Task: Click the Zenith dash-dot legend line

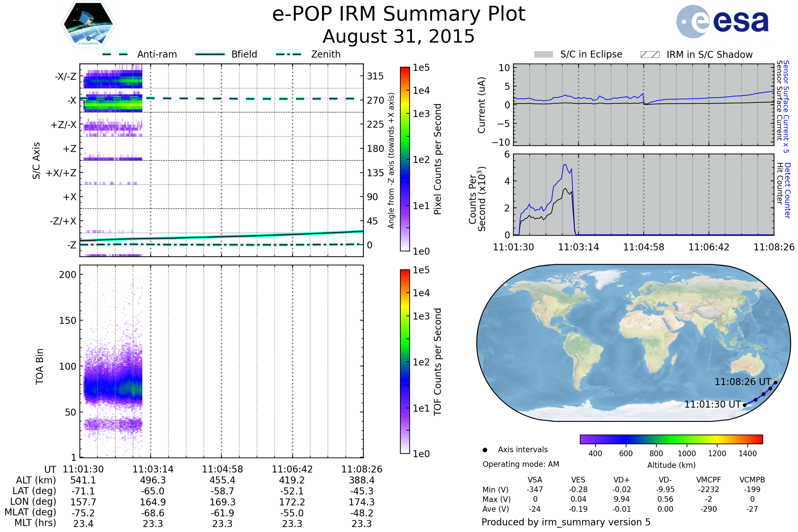Action: tap(289, 54)
